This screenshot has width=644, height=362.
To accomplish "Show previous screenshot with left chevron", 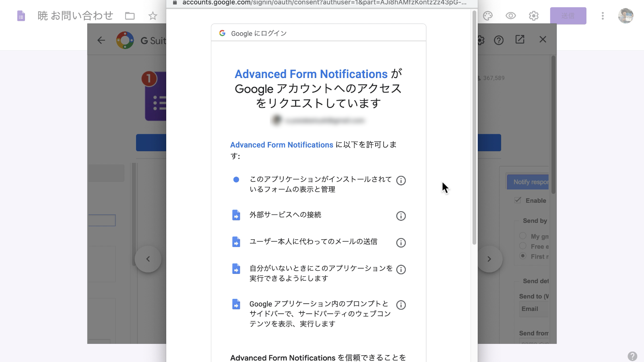I will tap(148, 259).
